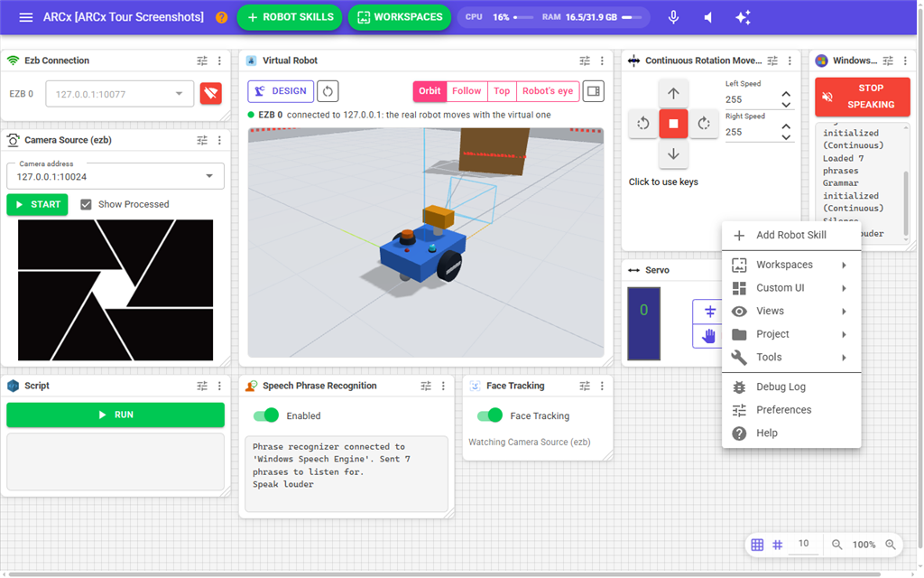Toggle the Virtual Robot side panel icon
Image resolution: width=924 pixels, height=578 pixels.
tap(594, 91)
